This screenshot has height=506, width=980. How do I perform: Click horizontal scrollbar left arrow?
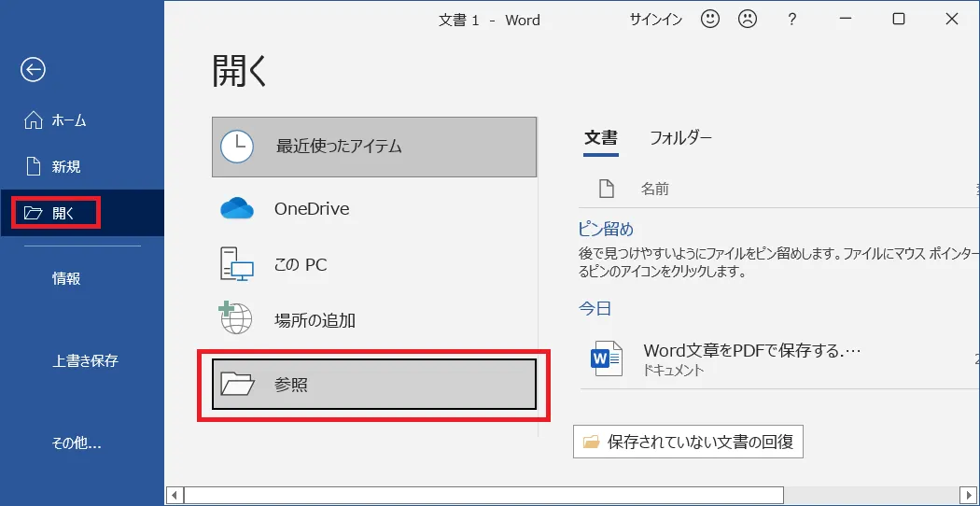175,496
